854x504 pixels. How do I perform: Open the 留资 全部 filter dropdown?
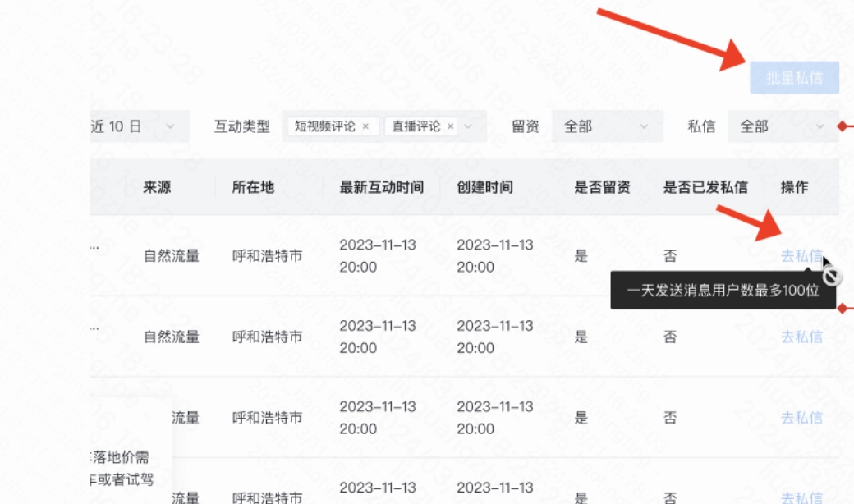(x=606, y=127)
